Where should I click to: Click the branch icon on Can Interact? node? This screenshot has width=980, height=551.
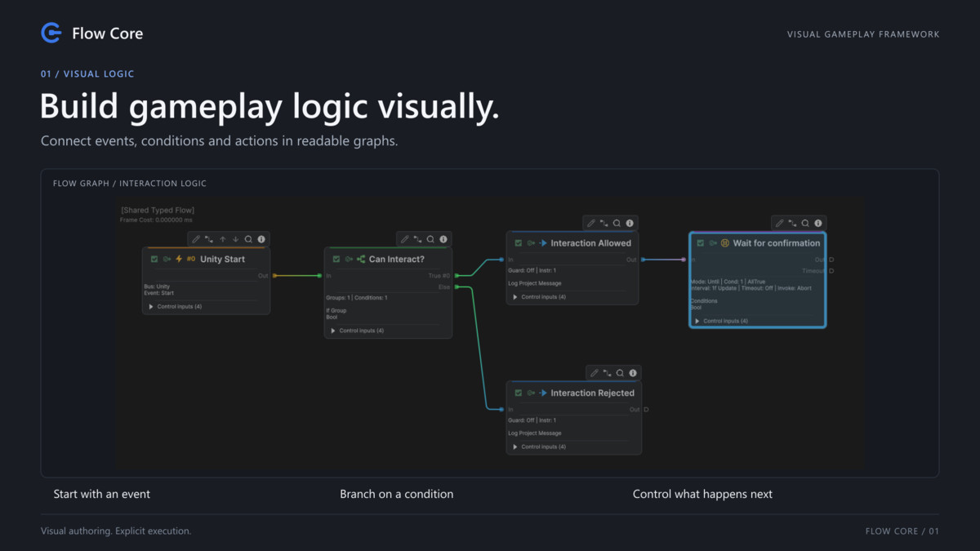click(361, 259)
